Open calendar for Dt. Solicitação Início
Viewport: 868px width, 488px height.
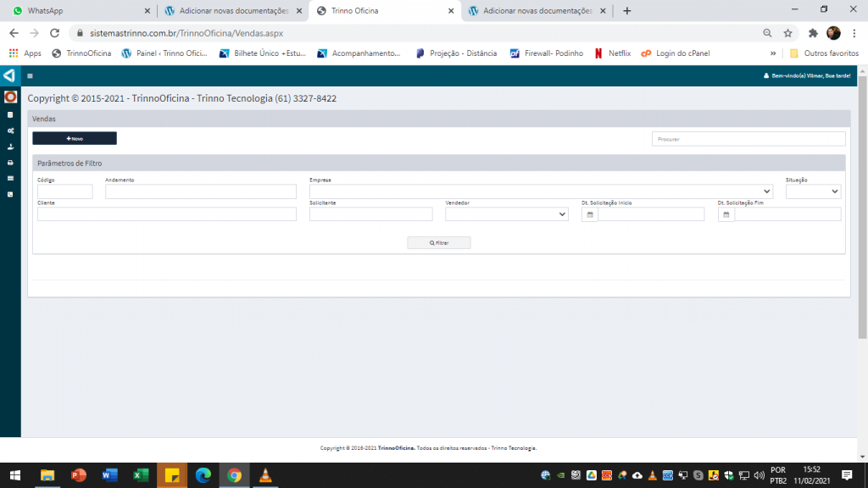(x=590, y=214)
